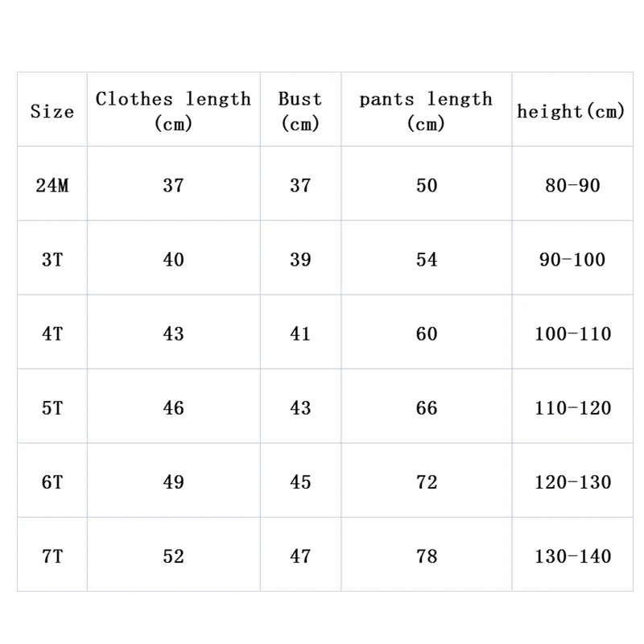Click the 5T size cell
This screenshot has width=644, height=644.
click(x=52, y=407)
